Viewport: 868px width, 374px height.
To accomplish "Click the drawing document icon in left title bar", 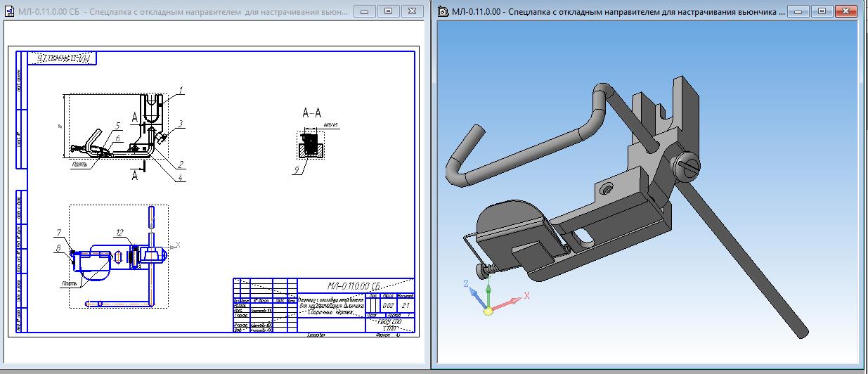I will (9, 11).
